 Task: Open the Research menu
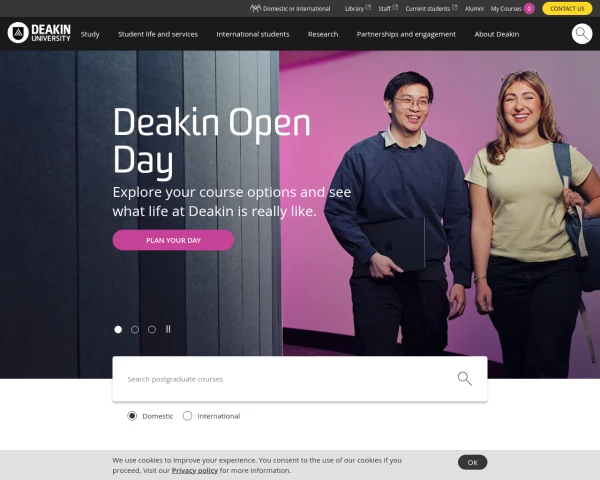[323, 34]
